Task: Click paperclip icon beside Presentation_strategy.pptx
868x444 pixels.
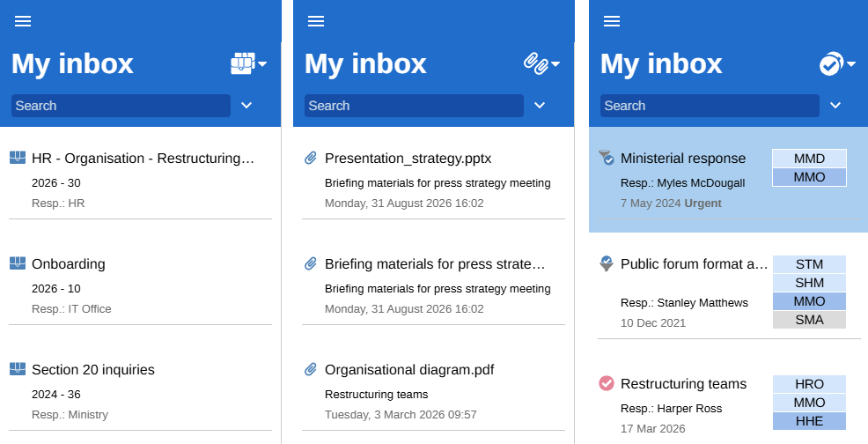Action: pos(311,158)
